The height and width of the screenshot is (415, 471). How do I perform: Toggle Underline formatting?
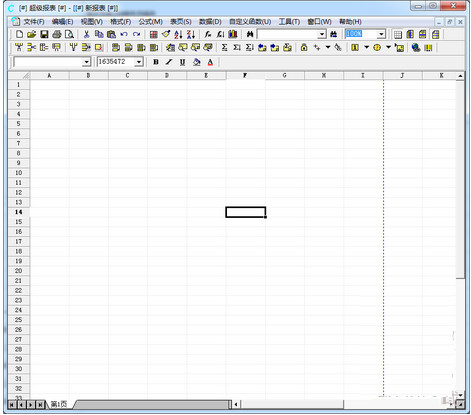coord(182,62)
